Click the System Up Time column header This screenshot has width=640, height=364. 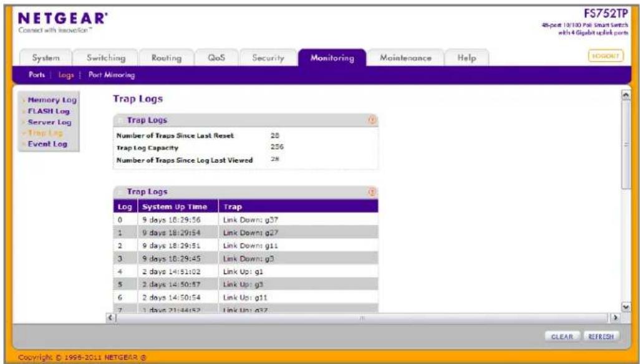178,207
